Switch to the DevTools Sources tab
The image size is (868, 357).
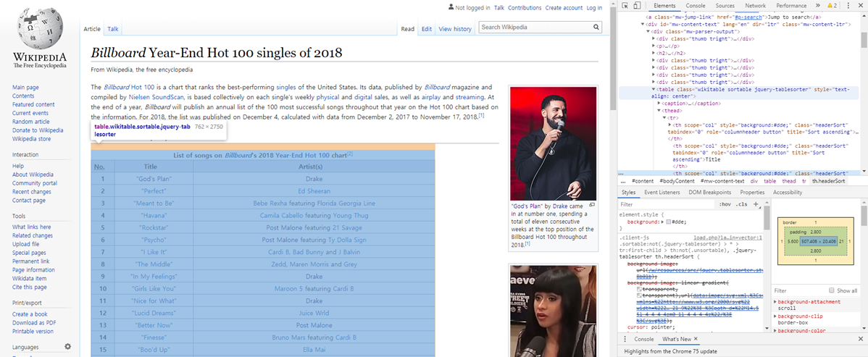(725, 6)
